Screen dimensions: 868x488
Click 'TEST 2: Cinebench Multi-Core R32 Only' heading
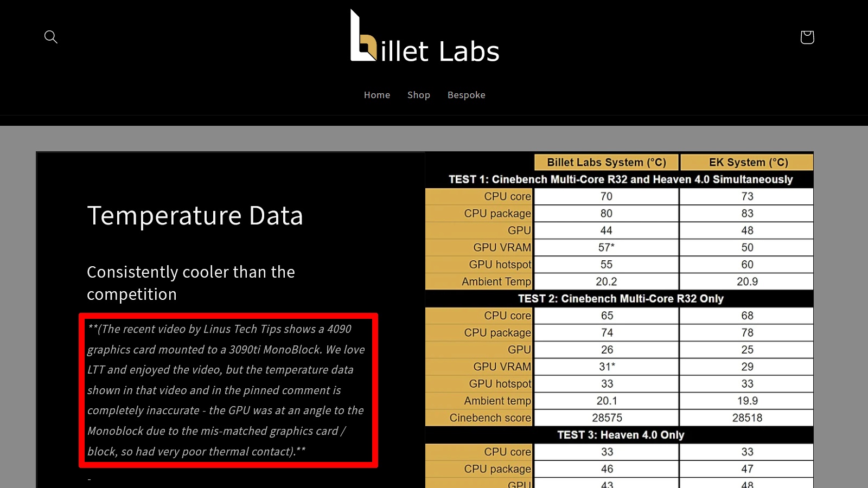tap(621, 299)
